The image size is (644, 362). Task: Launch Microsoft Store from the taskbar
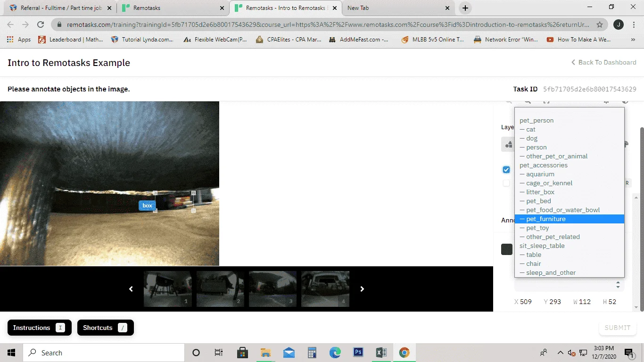(x=242, y=353)
